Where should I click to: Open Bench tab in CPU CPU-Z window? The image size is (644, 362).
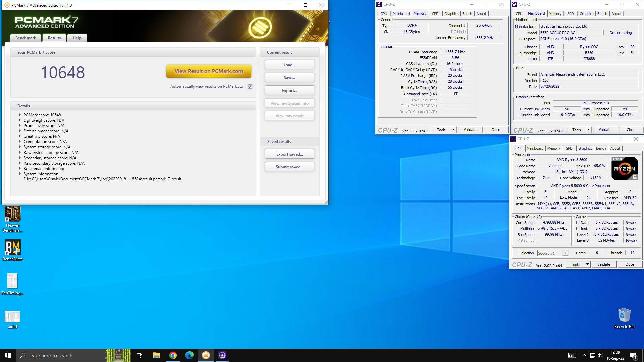601,148
